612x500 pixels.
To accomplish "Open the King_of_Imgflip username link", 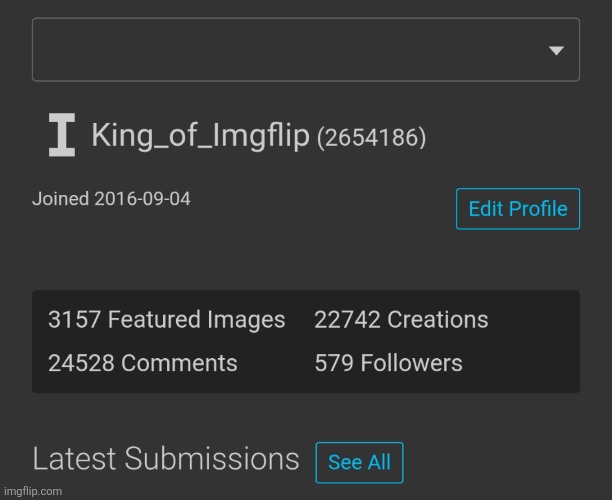I will point(200,136).
